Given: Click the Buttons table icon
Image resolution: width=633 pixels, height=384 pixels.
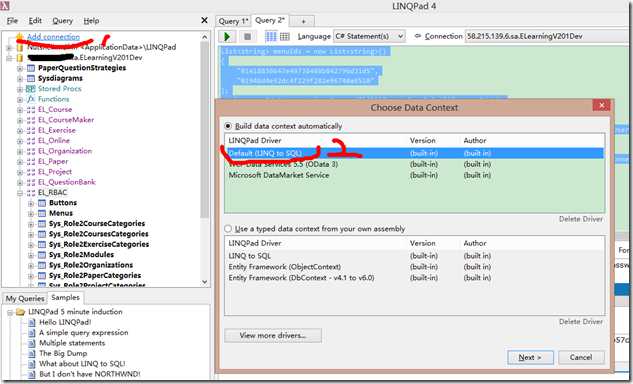Looking at the screenshot, I should 42,203.
